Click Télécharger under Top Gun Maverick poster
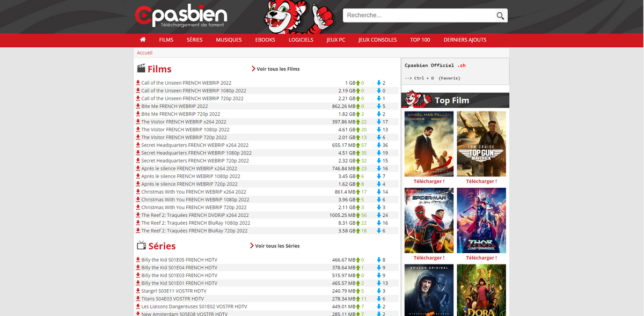Image resolution: width=644 pixels, height=316 pixels. pos(481,181)
